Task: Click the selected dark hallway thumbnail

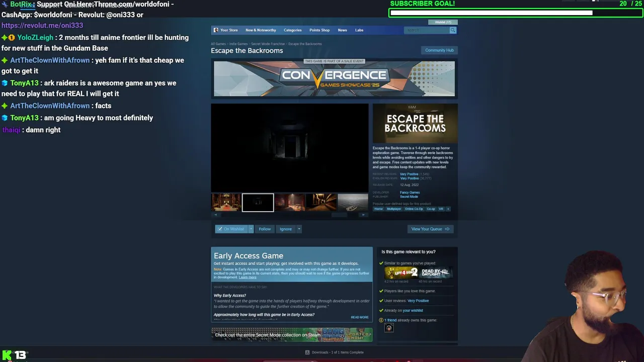Action: (258, 202)
